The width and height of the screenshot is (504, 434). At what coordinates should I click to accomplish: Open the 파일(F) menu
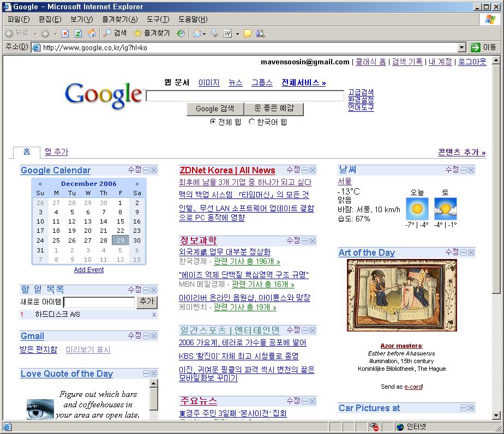coord(19,20)
